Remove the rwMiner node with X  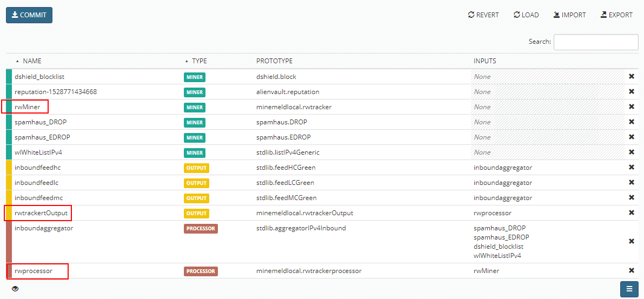(x=631, y=107)
